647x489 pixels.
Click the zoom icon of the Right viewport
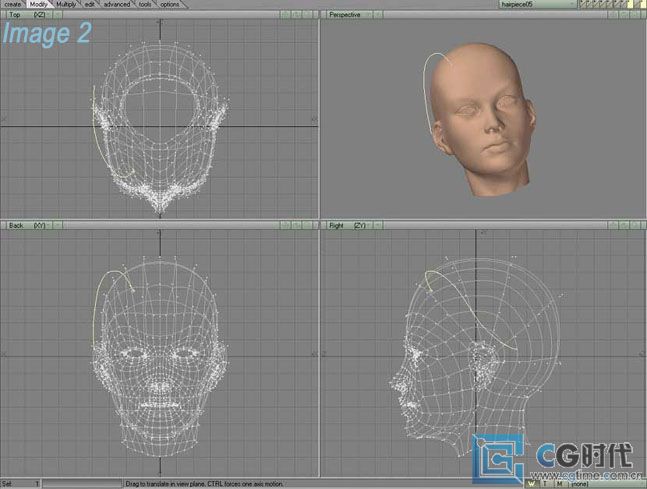click(x=635, y=225)
